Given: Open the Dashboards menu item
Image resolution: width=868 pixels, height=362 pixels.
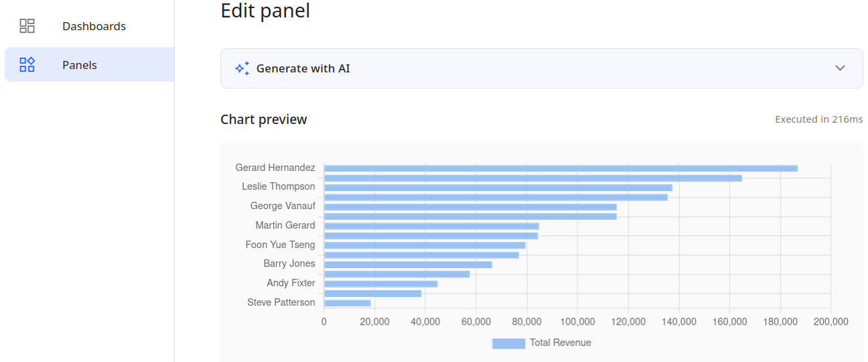Looking at the screenshot, I should pyautogui.click(x=94, y=26).
